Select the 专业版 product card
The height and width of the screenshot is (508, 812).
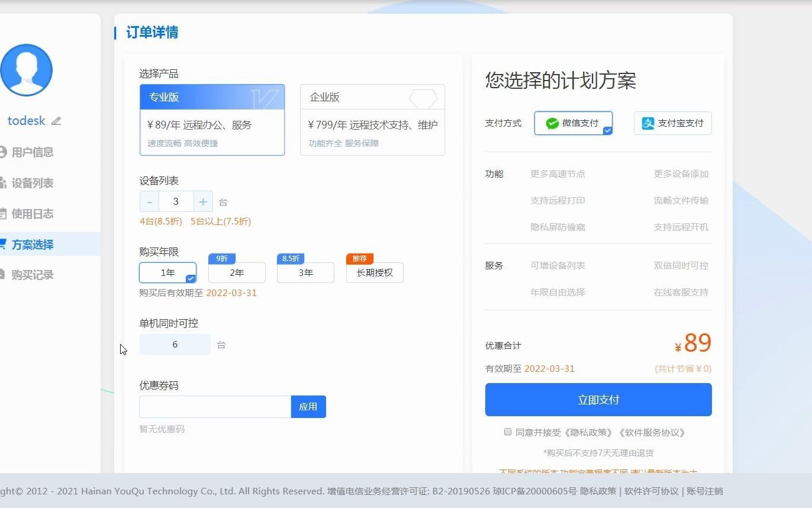pos(212,120)
